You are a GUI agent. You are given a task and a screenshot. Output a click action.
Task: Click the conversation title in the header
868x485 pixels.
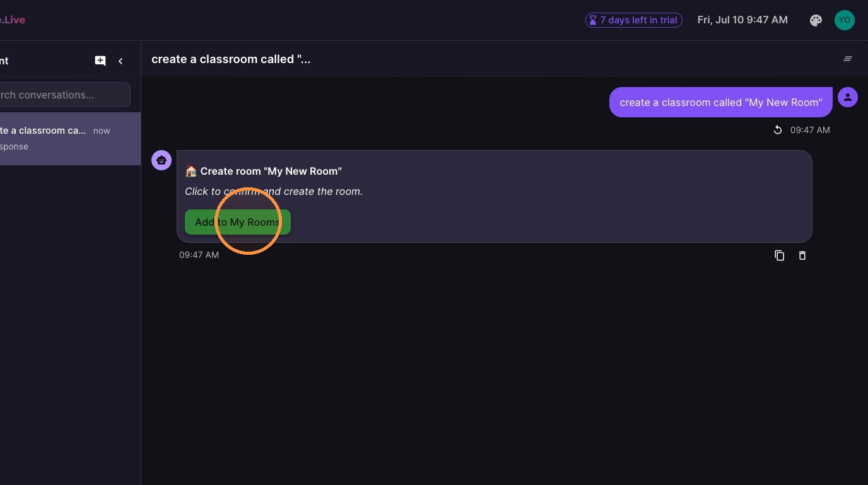click(231, 59)
